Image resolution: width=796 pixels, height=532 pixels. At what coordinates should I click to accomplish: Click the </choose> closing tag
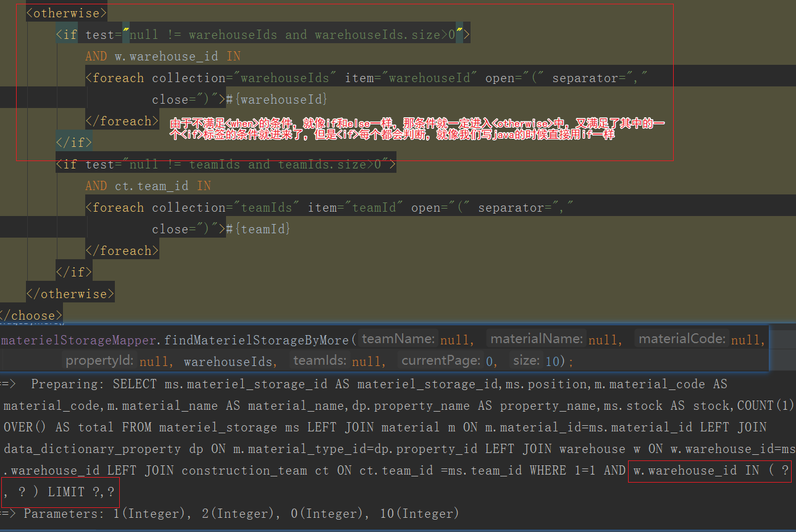coord(31,315)
